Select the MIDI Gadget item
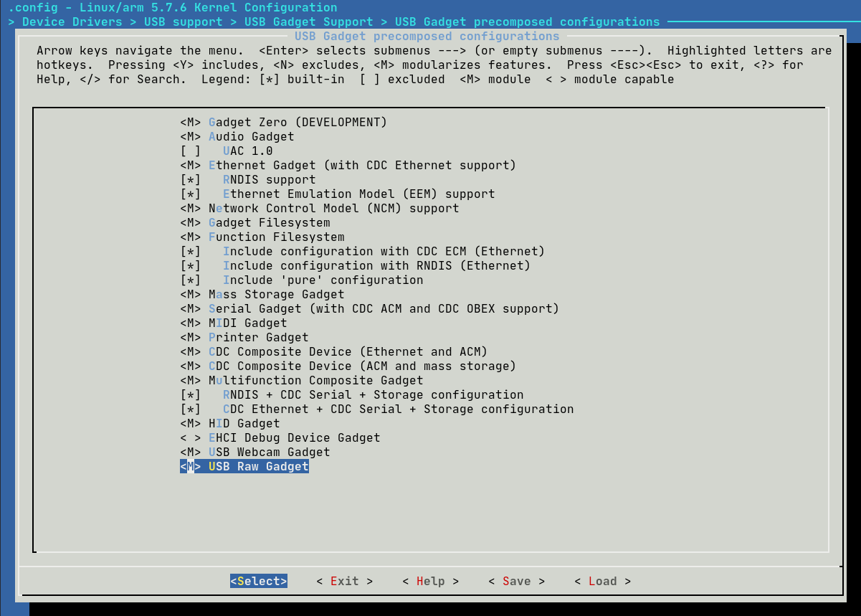 pos(247,323)
